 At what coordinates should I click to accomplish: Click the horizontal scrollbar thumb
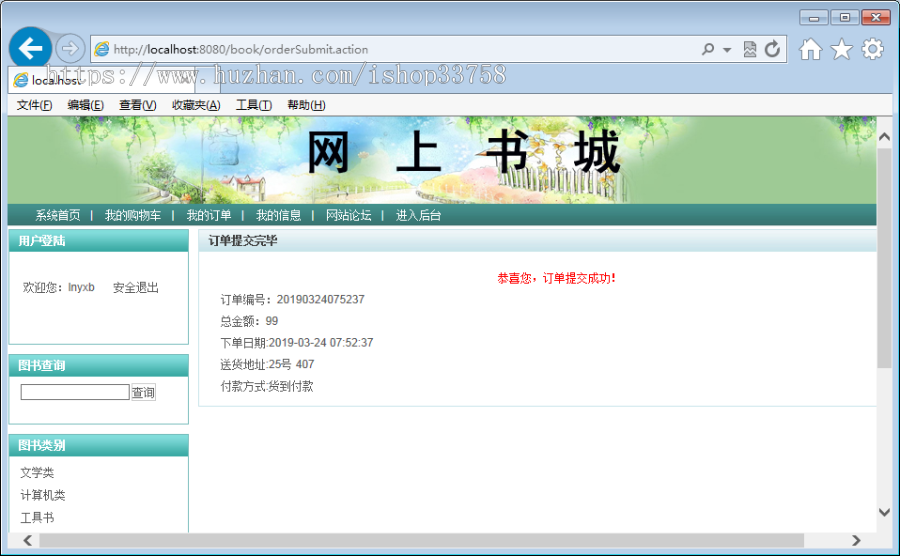click(x=421, y=541)
